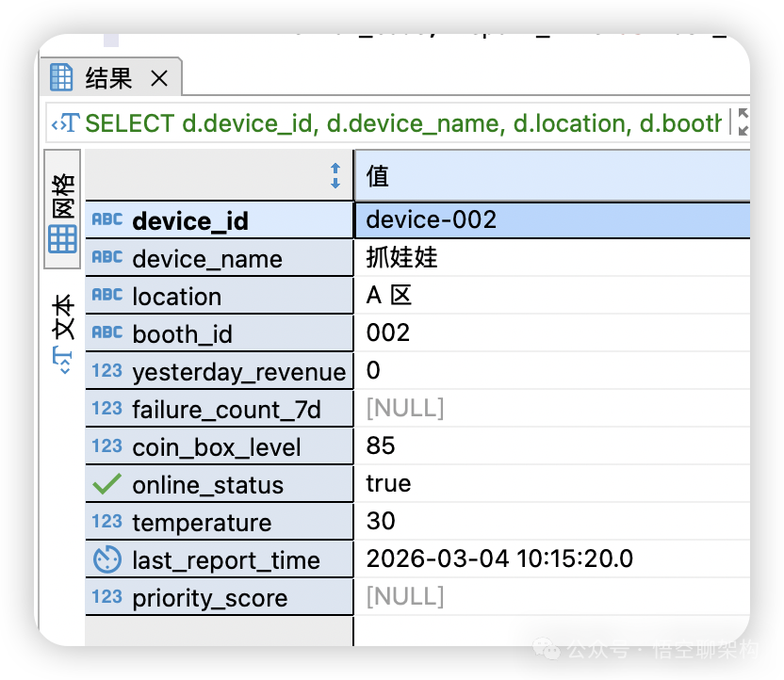Click the green checkmark icon beside online_status
The width and height of the screenshot is (784, 680).
(x=106, y=484)
